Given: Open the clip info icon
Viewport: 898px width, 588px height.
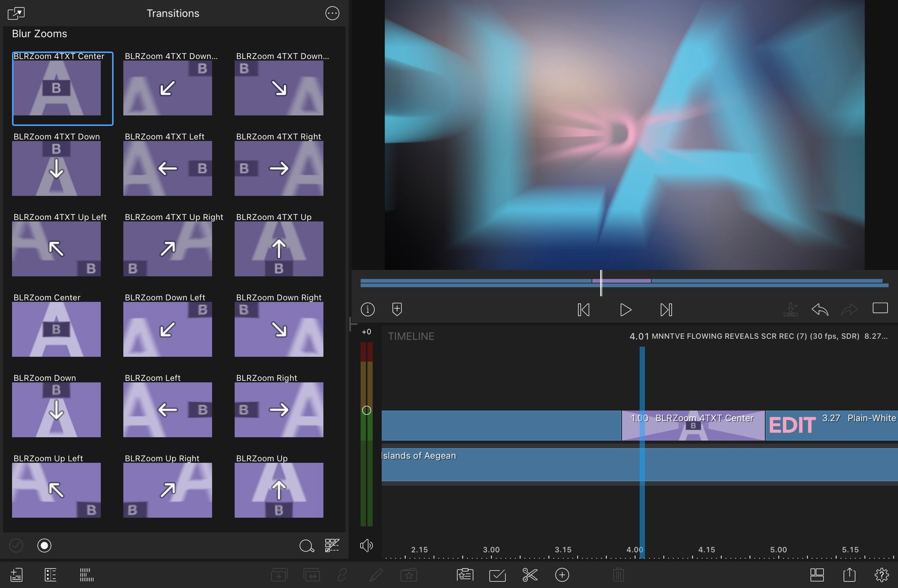Looking at the screenshot, I should coord(367,309).
